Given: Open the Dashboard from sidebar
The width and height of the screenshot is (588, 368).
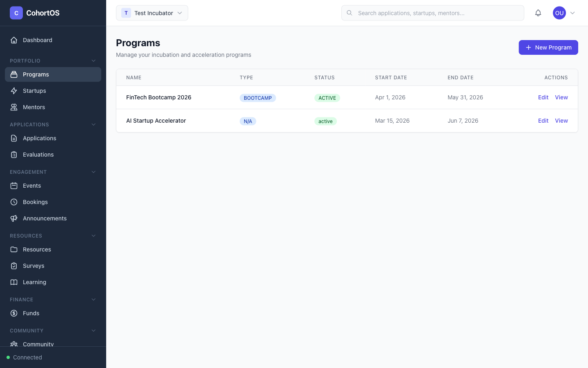Looking at the screenshot, I should [x=38, y=40].
